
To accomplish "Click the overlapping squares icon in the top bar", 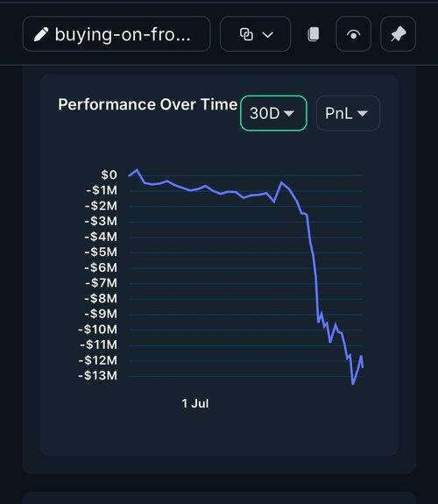I will coord(246,34).
